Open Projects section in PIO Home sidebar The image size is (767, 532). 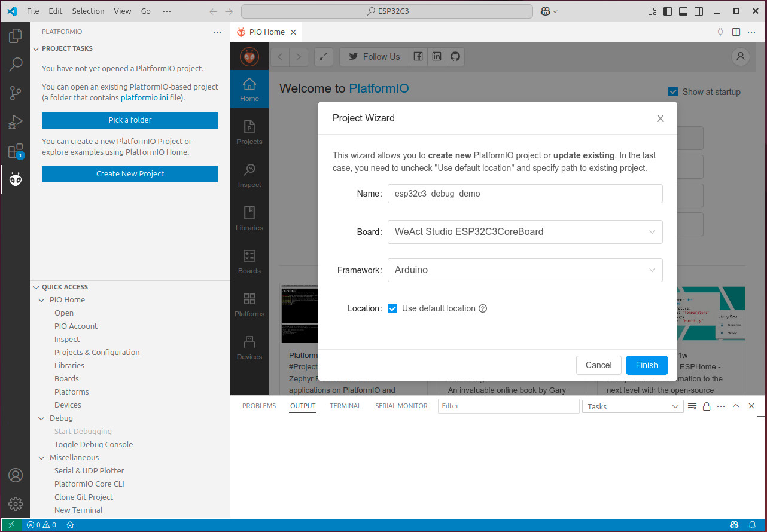[x=249, y=133]
